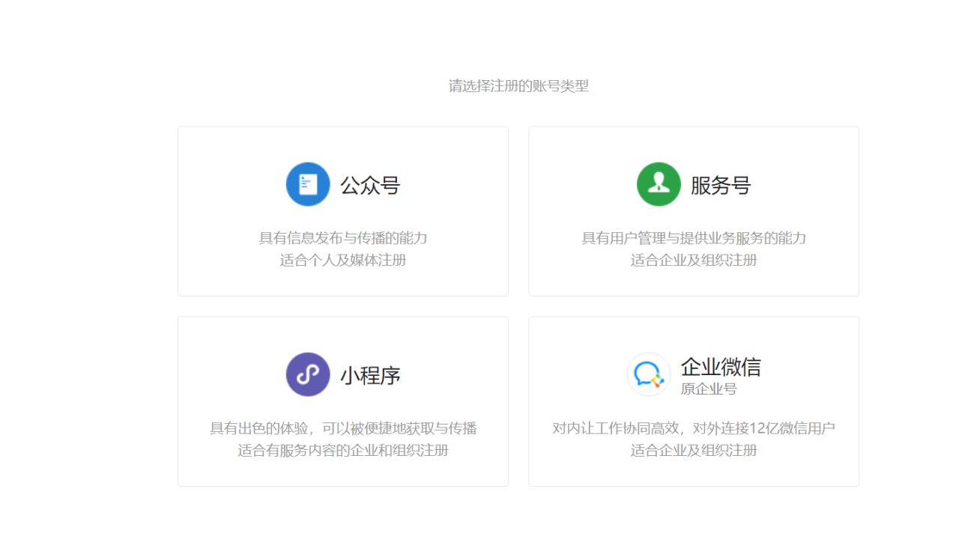Click text 具有出色的体验，可以被便捷地获取与传播

tap(343, 428)
